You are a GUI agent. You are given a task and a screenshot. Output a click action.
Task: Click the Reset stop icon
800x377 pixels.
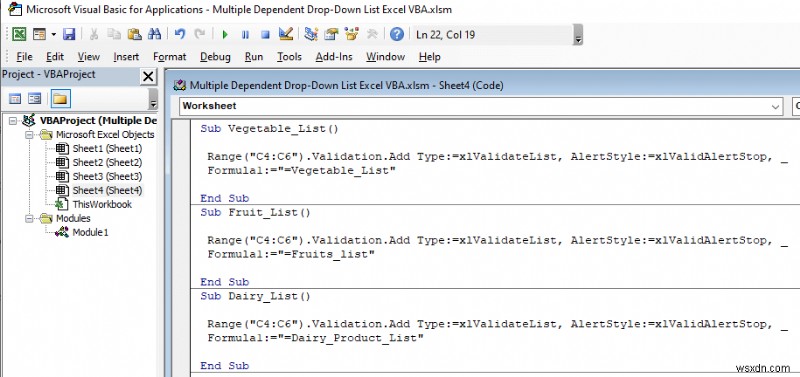[265, 35]
